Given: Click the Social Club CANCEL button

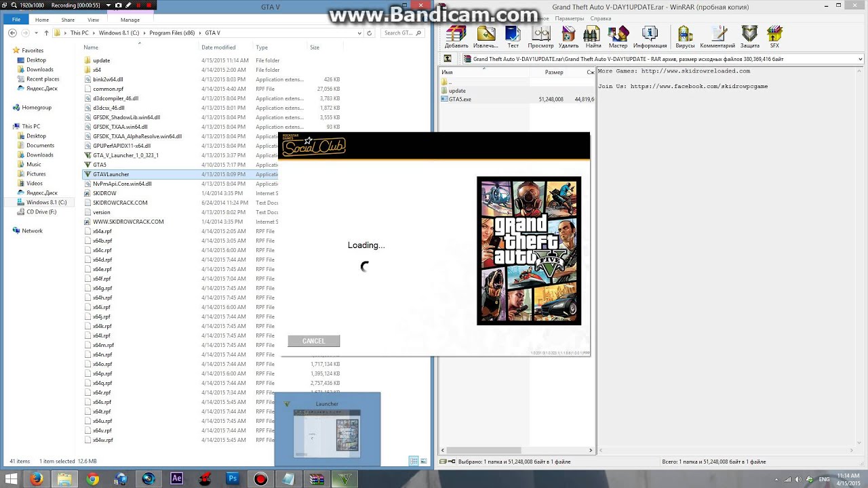Looking at the screenshot, I should (x=313, y=341).
